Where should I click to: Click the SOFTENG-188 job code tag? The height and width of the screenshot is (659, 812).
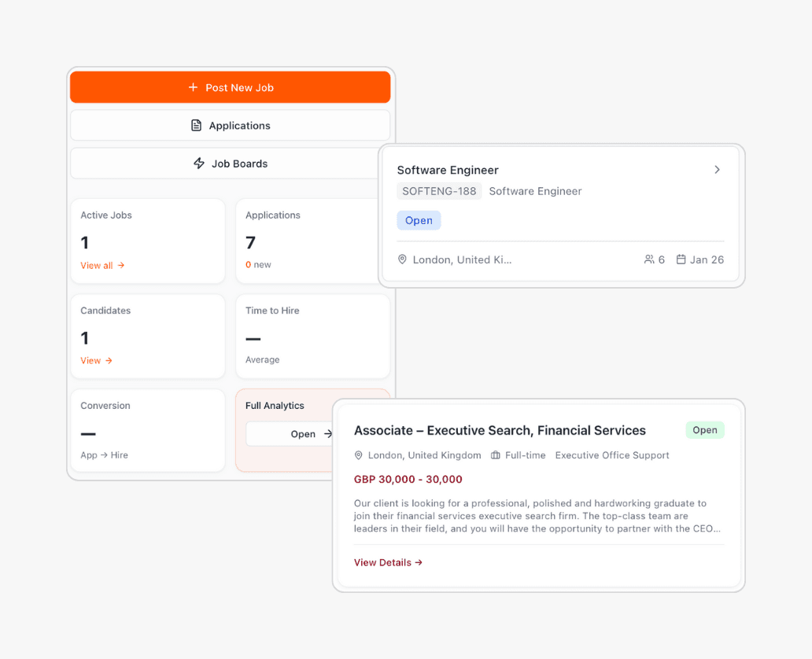tap(439, 191)
